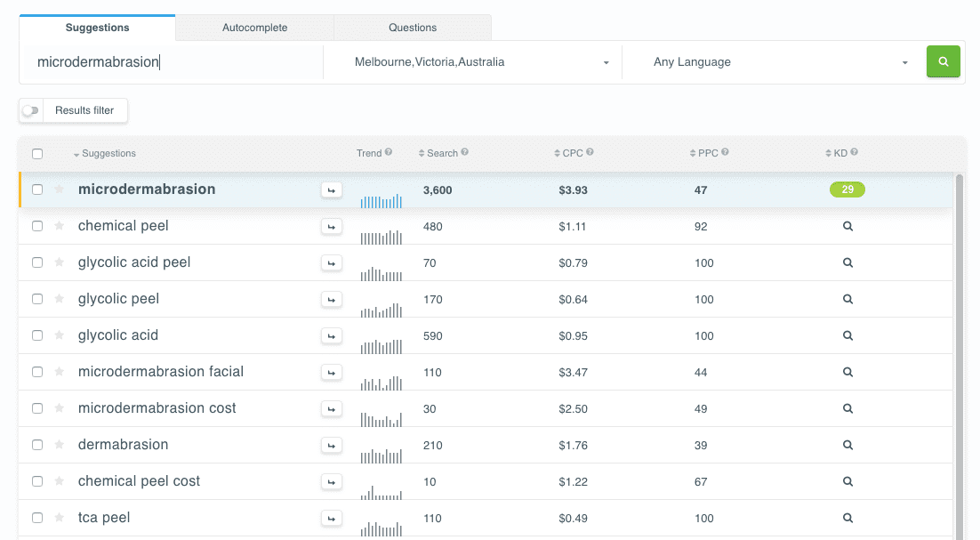Open the microdermabrasion keyword
This screenshot has width=980, height=540.
(x=147, y=189)
